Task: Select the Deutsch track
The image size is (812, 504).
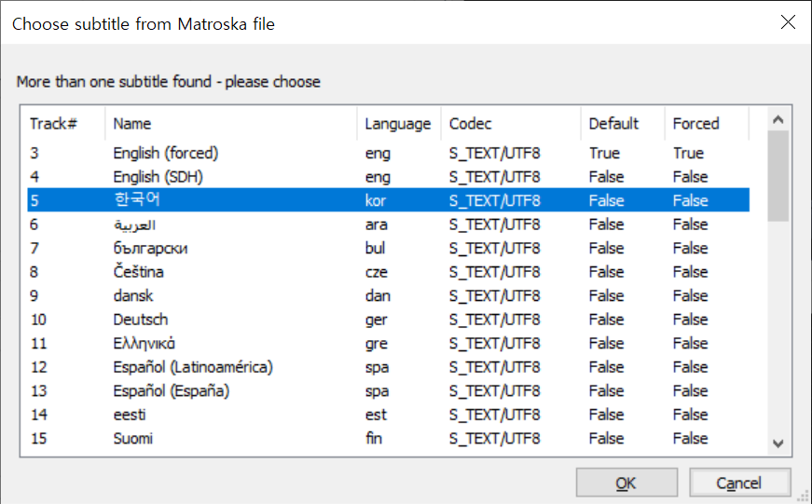Action: (x=389, y=320)
